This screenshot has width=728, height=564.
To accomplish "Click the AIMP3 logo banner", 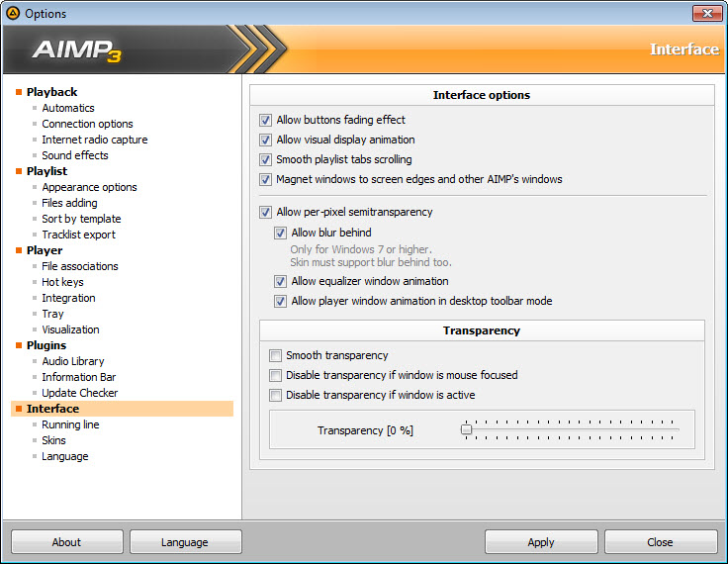I will (77, 50).
